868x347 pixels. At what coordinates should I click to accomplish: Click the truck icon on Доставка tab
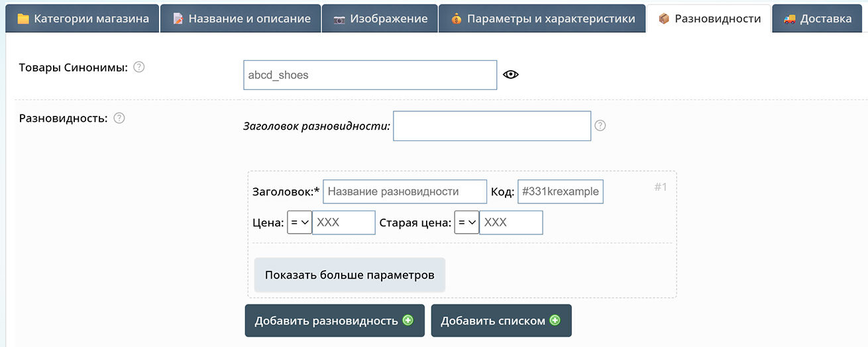click(789, 19)
